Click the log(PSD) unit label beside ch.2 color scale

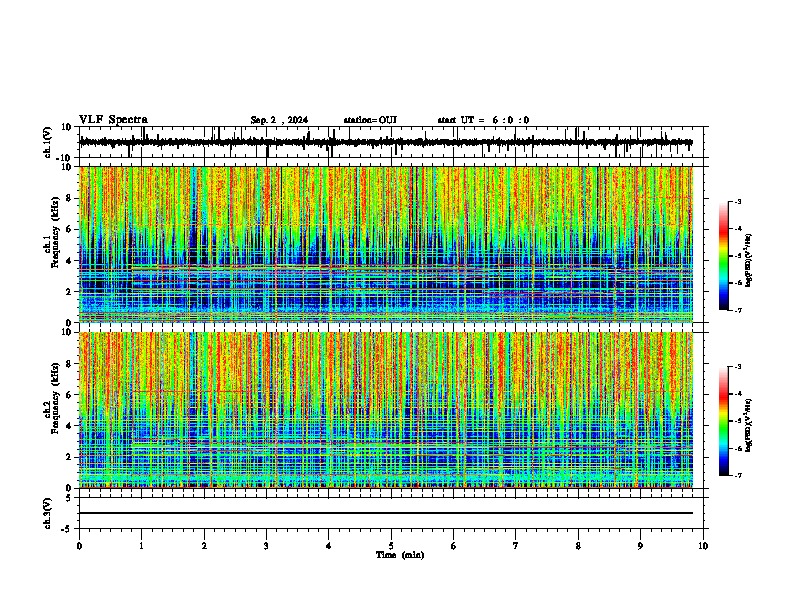[x=748, y=425]
